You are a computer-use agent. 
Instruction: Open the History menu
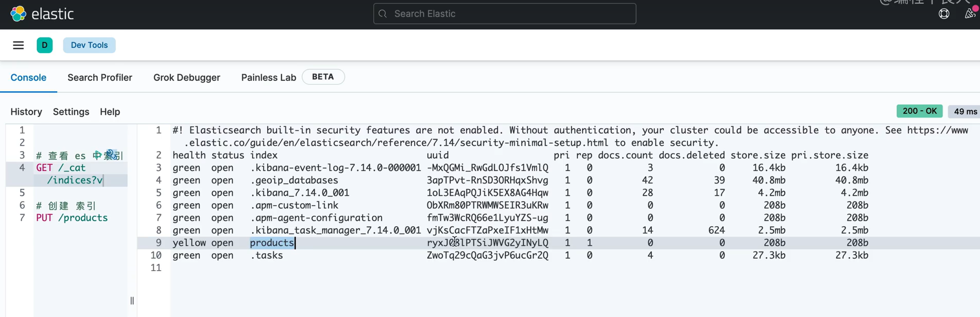tap(26, 112)
